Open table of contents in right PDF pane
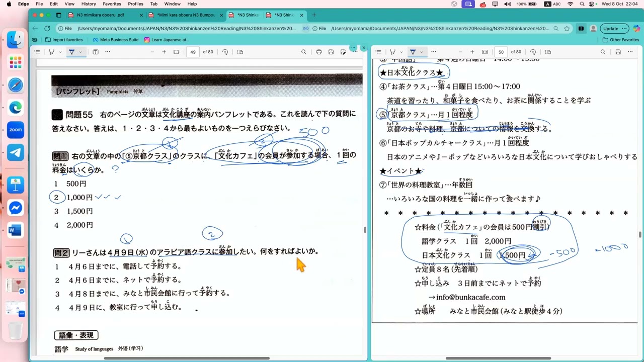The image size is (644, 362). click(x=378, y=52)
